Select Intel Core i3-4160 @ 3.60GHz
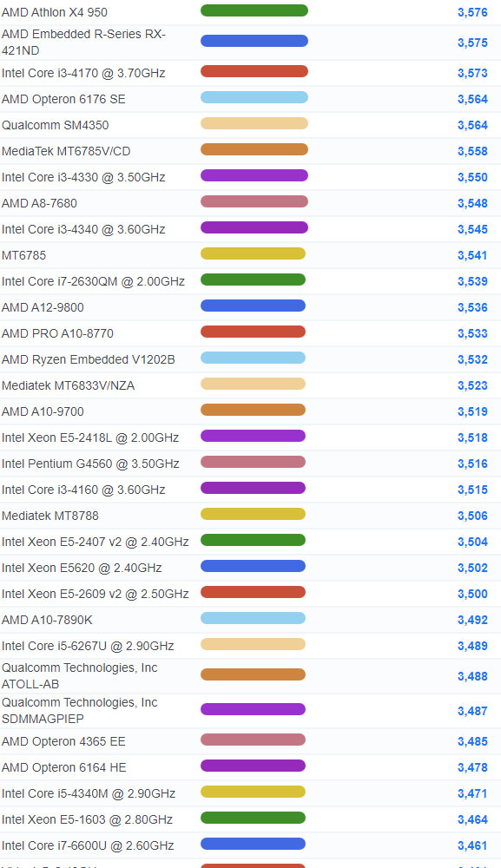Screen dimensions: 501x868 click(83, 490)
